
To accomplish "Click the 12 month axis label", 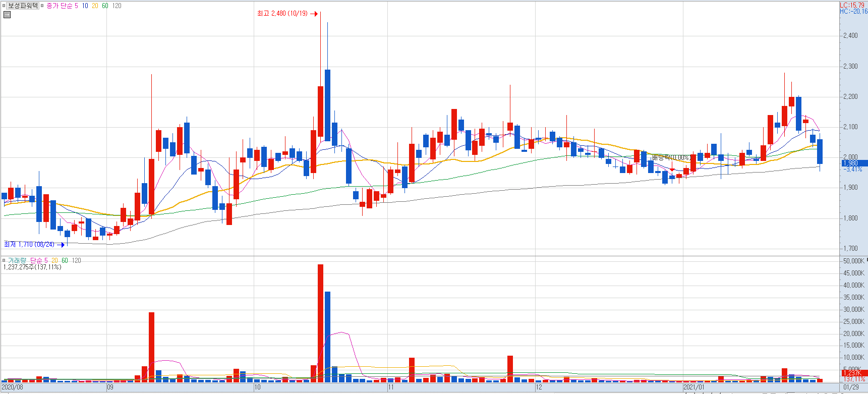I will [x=539, y=387].
